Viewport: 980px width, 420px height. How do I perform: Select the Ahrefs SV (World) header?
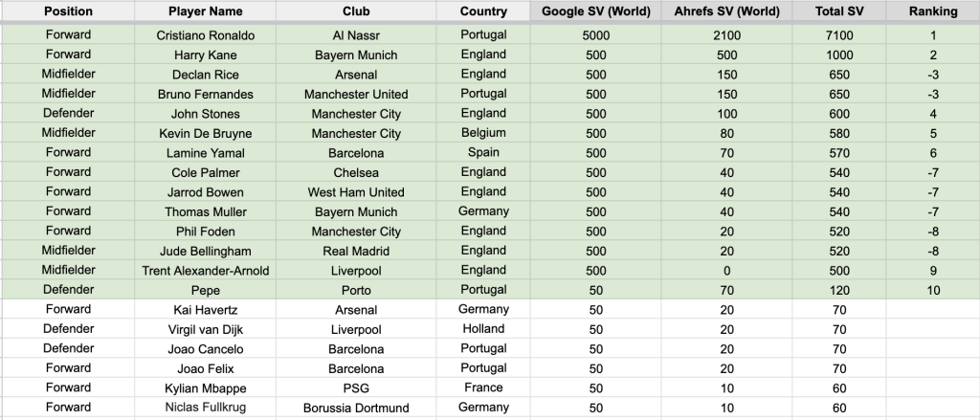726,11
